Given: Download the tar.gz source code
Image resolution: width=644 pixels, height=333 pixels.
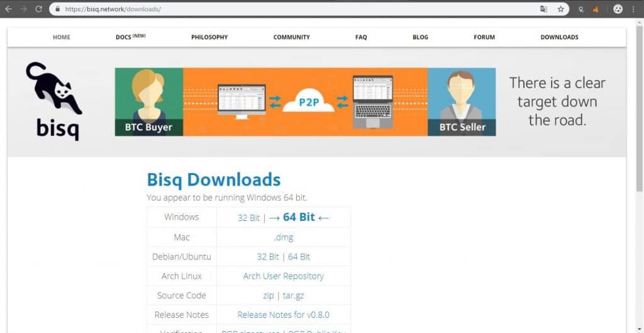Looking at the screenshot, I should pos(293,296).
